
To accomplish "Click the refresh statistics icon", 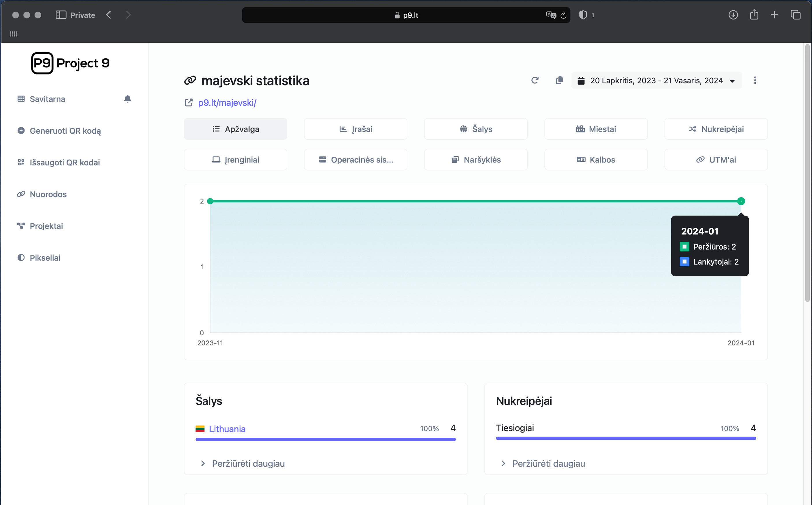I will [535, 81].
